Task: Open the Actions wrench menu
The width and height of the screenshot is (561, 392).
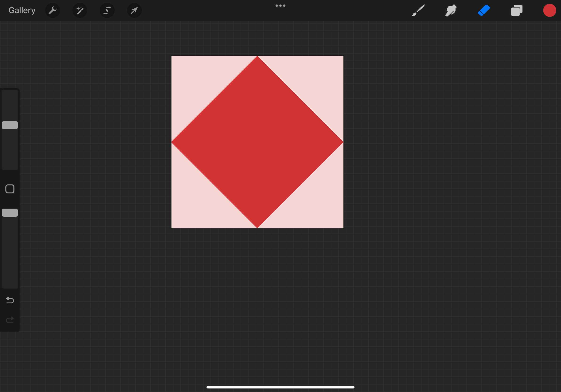Action: pyautogui.click(x=53, y=11)
